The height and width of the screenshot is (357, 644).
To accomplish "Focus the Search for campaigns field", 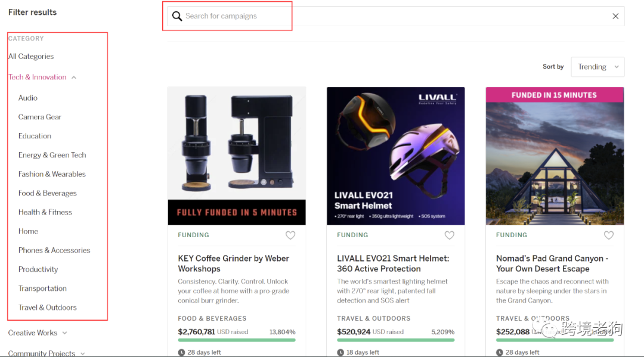I will (395, 17).
